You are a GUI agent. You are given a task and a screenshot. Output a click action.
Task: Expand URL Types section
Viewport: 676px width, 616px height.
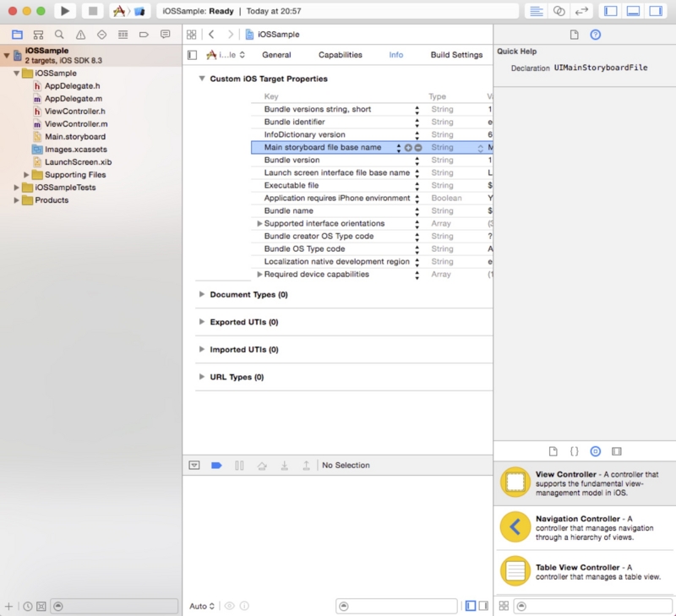pyautogui.click(x=201, y=376)
